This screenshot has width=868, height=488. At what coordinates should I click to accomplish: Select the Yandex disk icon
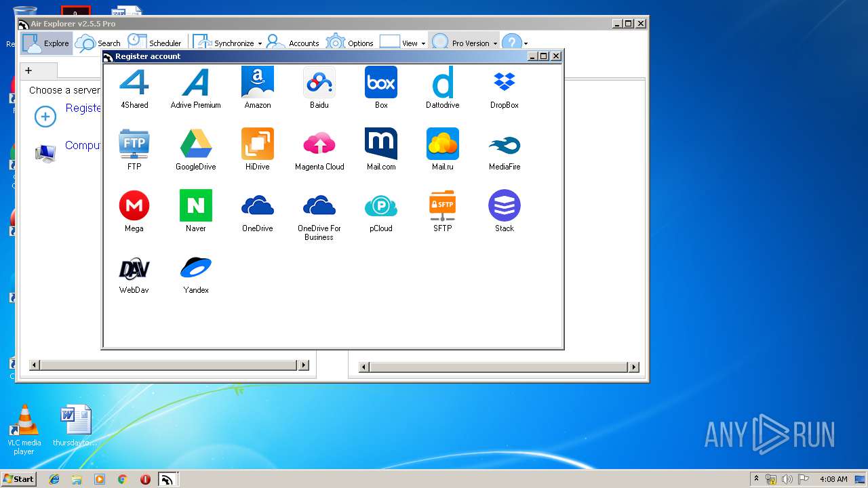[196, 267]
